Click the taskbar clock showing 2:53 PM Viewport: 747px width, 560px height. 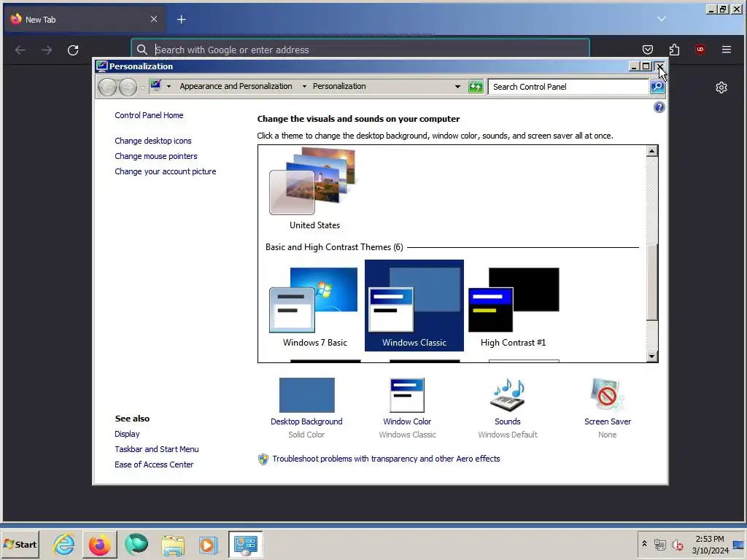710,544
